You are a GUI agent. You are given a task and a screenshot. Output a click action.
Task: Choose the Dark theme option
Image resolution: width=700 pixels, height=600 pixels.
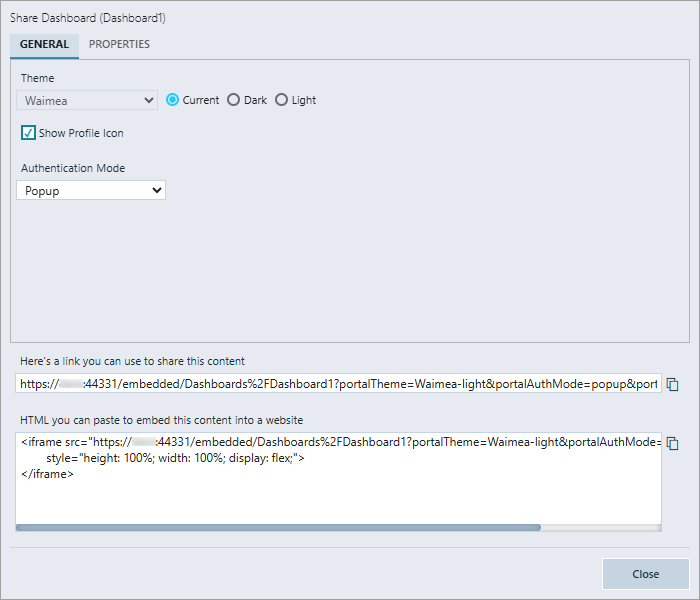[234, 100]
